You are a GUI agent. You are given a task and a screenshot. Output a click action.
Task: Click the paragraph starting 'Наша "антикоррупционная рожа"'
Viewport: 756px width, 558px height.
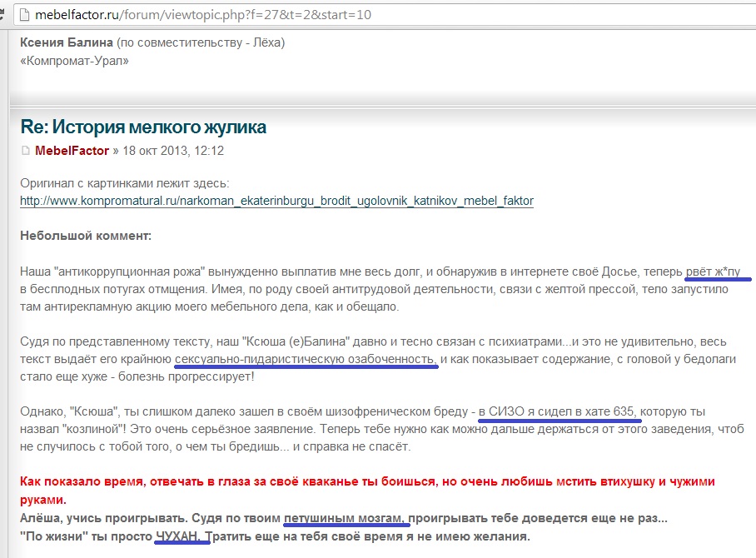[380, 289]
